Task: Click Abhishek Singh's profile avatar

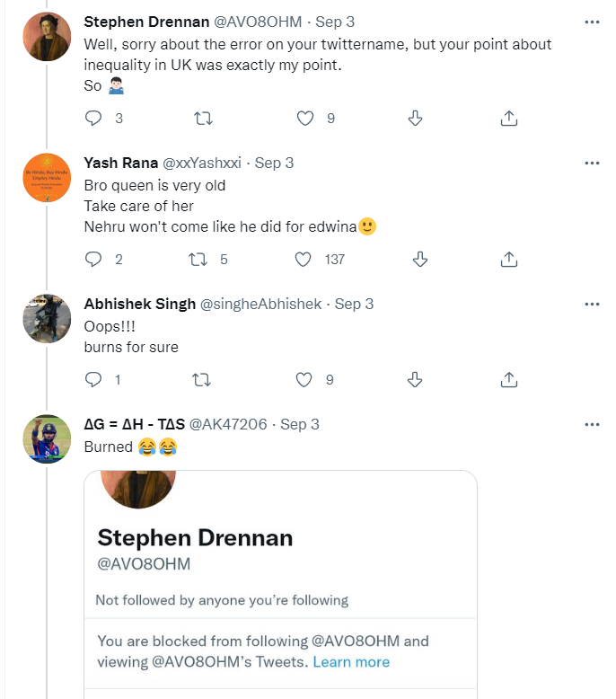Action: point(47,318)
